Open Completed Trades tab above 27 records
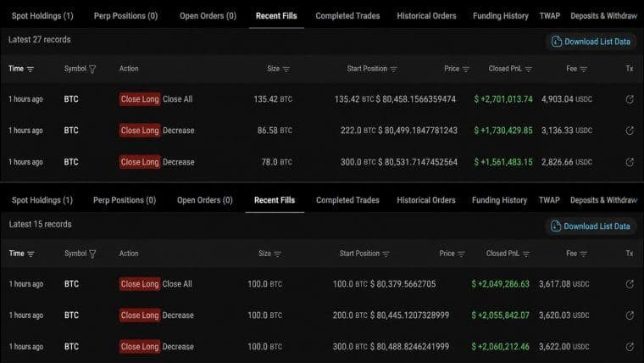Image resolution: width=644 pixels, height=363 pixels. 347,15
